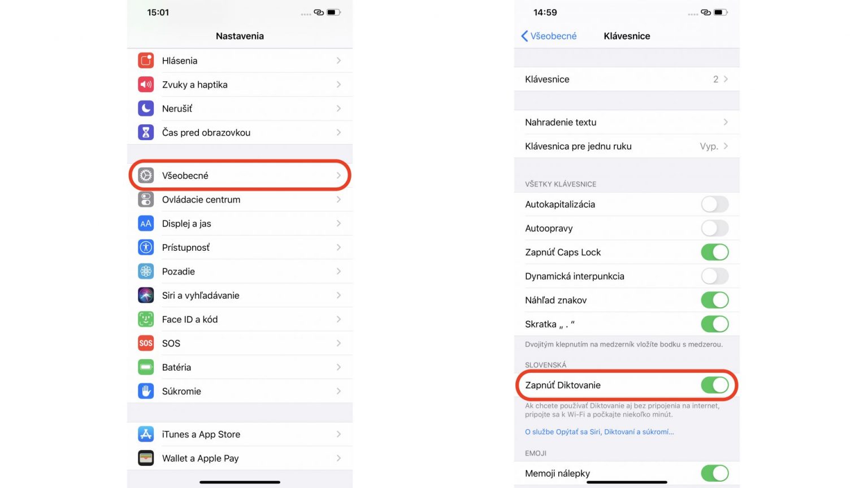Tap the Nerušiť moon icon

point(146,108)
